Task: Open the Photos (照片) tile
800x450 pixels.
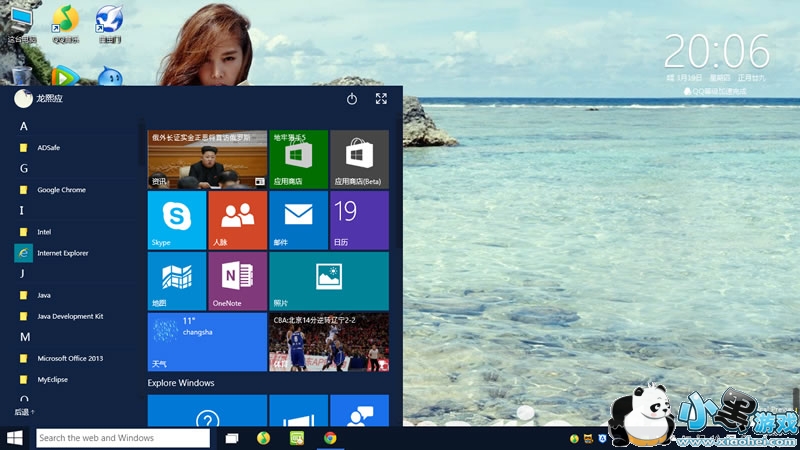Action: pyautogui.click(x=329, y=281)
